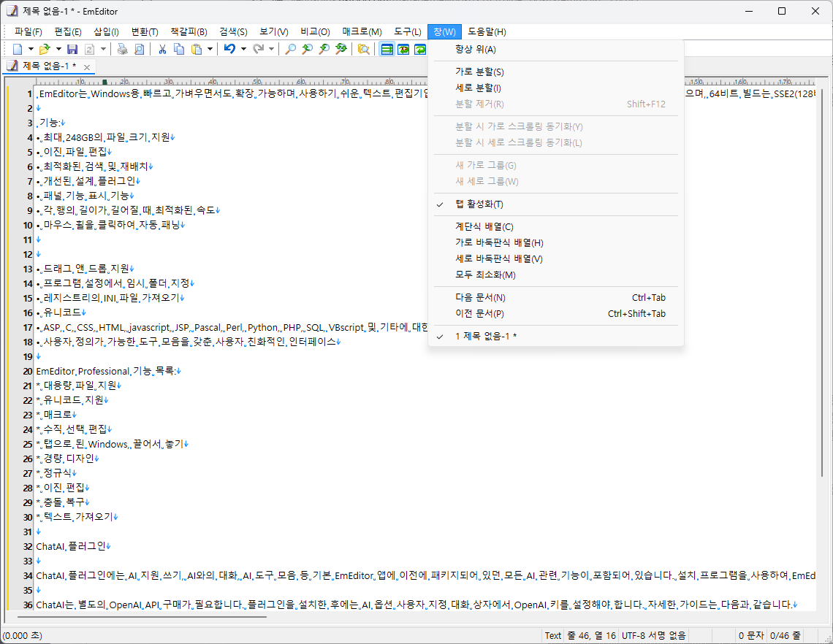The image size is (833, 644).
Task: Open Find in Files folder icon
Action: [363, 49]
